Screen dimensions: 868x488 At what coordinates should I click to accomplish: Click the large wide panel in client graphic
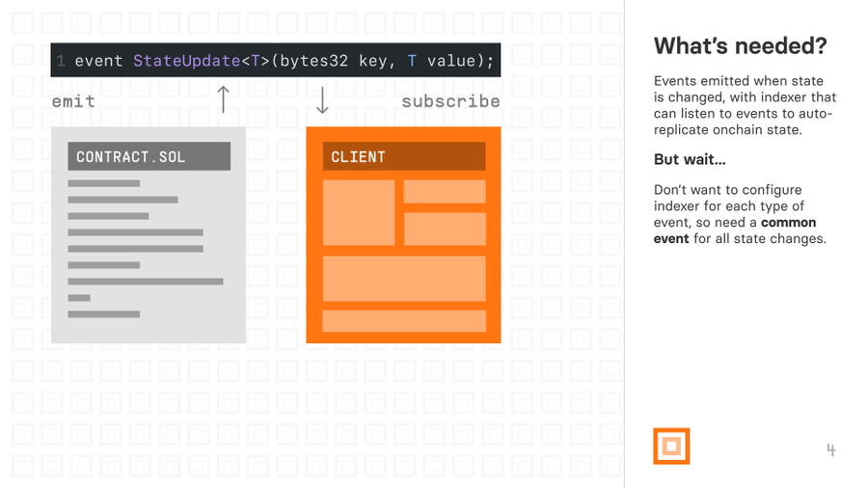point(404,279)
